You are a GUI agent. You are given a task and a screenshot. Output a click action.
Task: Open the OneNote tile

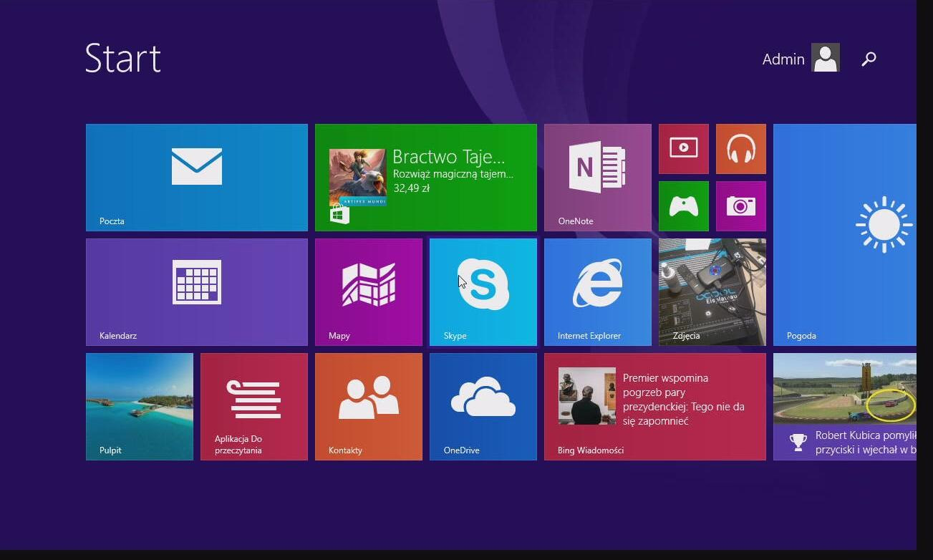tap(597, 178)
